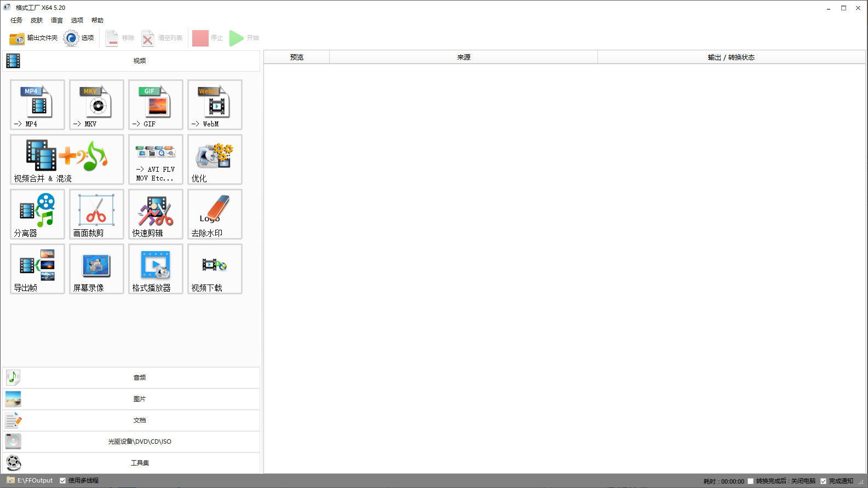Open the E:\FFOutput folder in status bar
The image size is (868, 488).
(x=30, y=480)
